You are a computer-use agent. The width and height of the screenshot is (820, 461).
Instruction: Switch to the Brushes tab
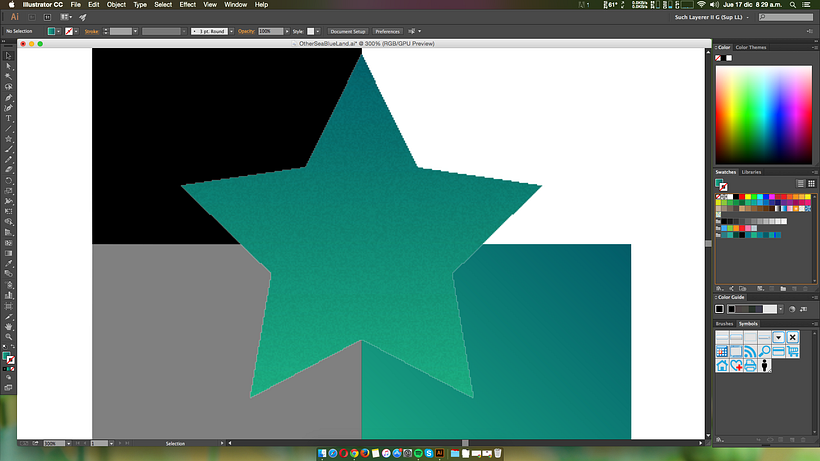(724, 324)
